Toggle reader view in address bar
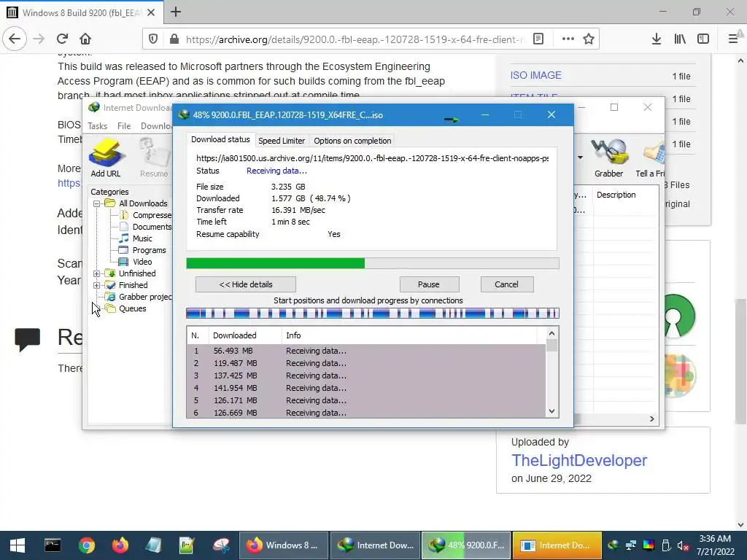Viewport: 747px width, 560px height. pos(538,39)
